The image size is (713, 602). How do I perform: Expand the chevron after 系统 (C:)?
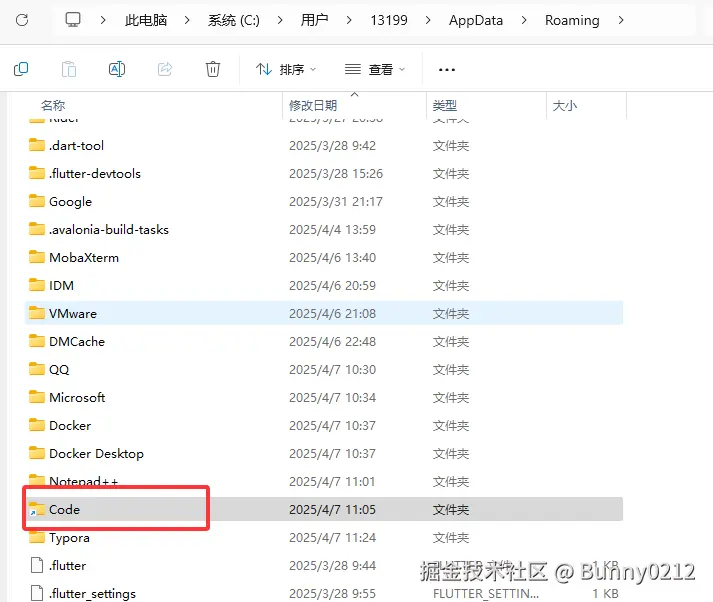(x=280, y=20)
